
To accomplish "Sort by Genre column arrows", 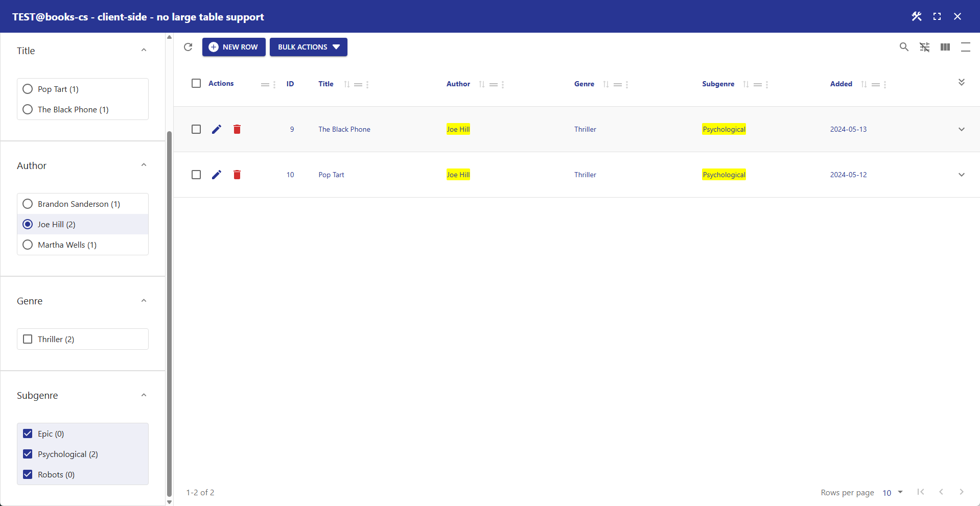I will tap(606, 84).
